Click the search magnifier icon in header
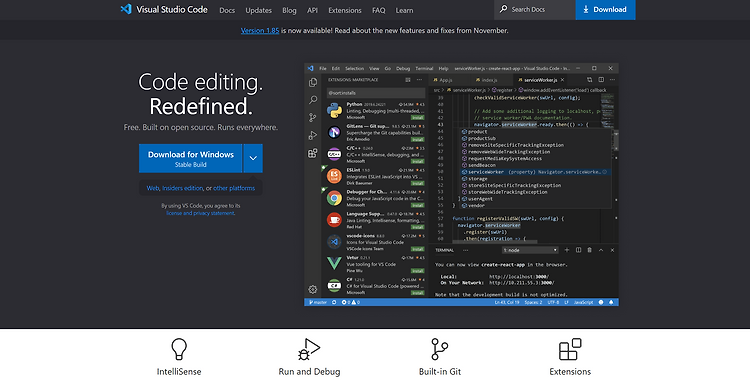 (x=503, y=9)
